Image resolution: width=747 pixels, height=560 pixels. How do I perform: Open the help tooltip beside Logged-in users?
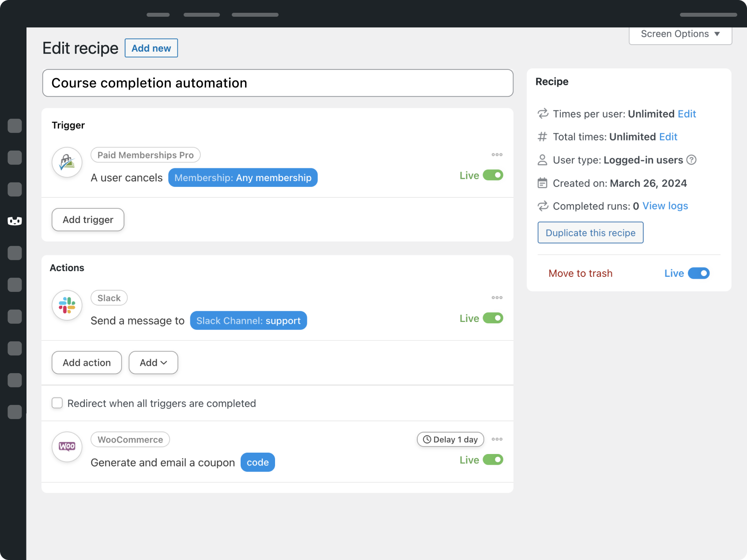point(691,160)
